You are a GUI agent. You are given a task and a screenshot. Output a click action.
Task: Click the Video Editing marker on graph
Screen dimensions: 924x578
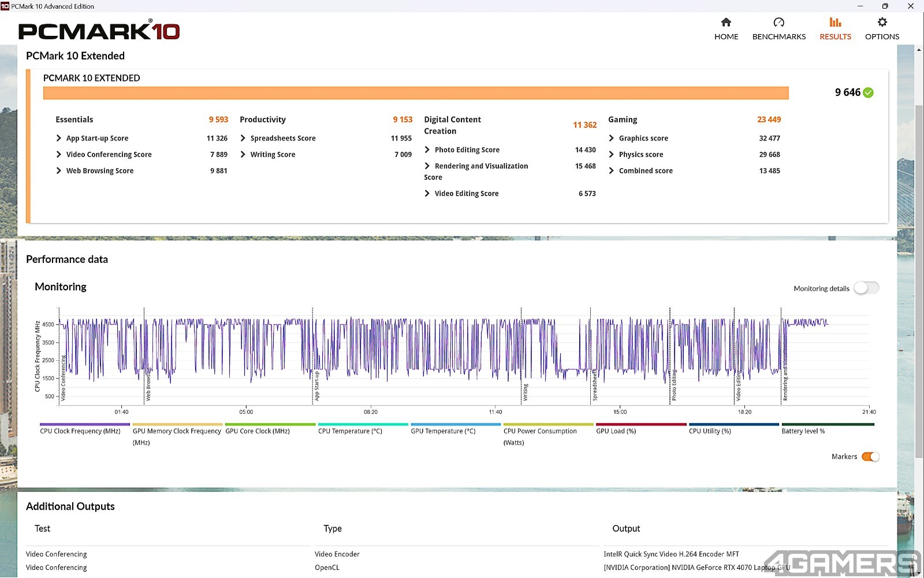point(737,386)
